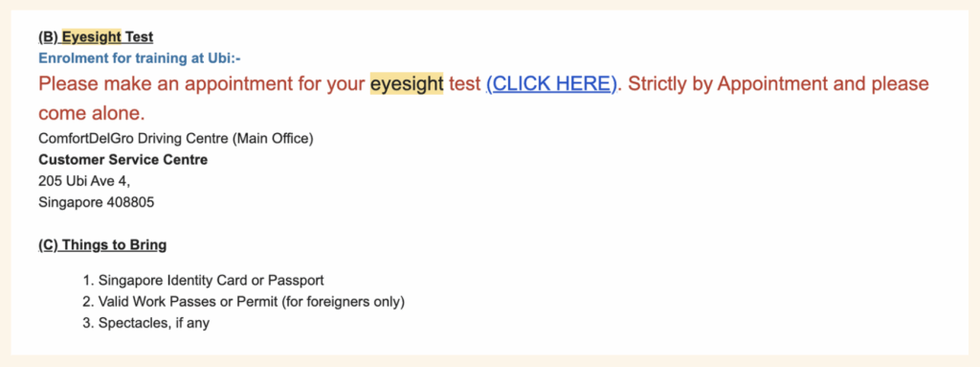Screen dimensions: 980x367
Task: Click the Singapore 408805 postal code line
Action: (97, 202)
